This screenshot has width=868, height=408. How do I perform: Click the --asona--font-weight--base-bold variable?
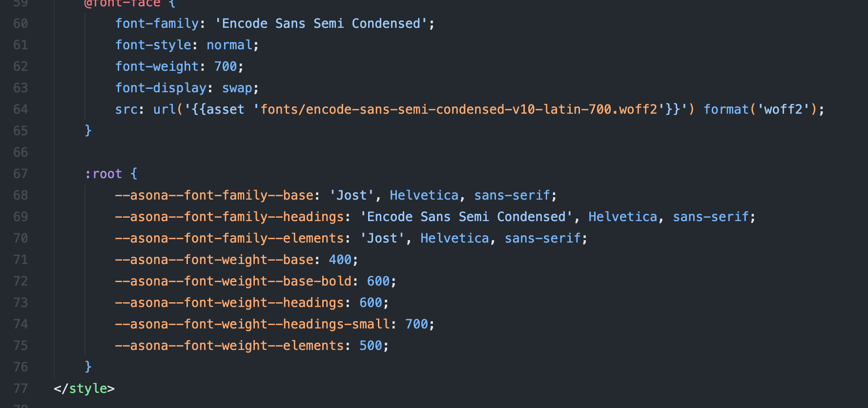click(233, 281)
